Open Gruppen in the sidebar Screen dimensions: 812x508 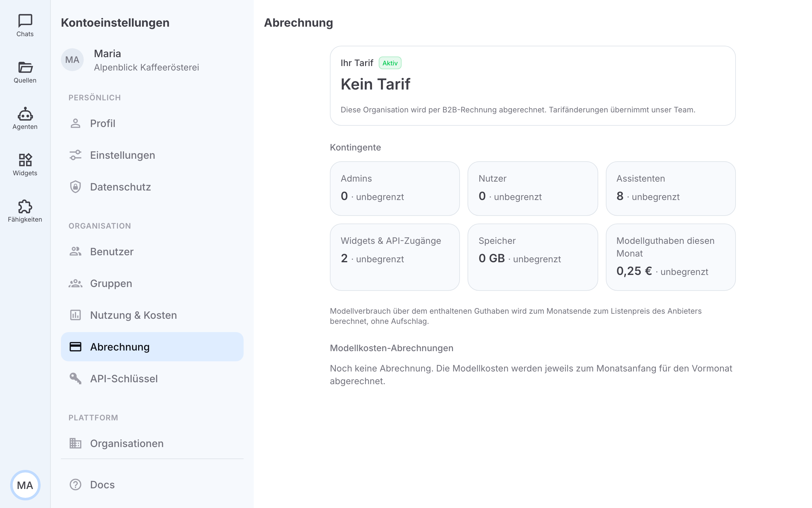pos(152,283)
